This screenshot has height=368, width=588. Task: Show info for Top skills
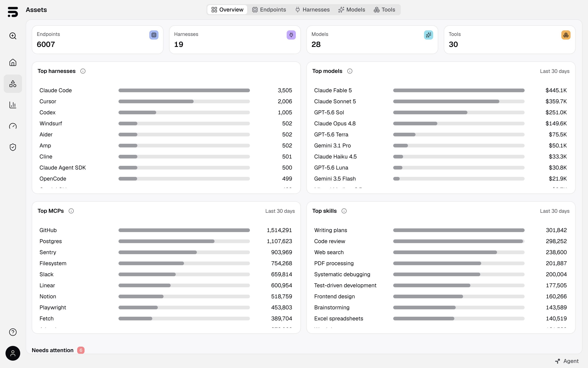pos(344,211)
